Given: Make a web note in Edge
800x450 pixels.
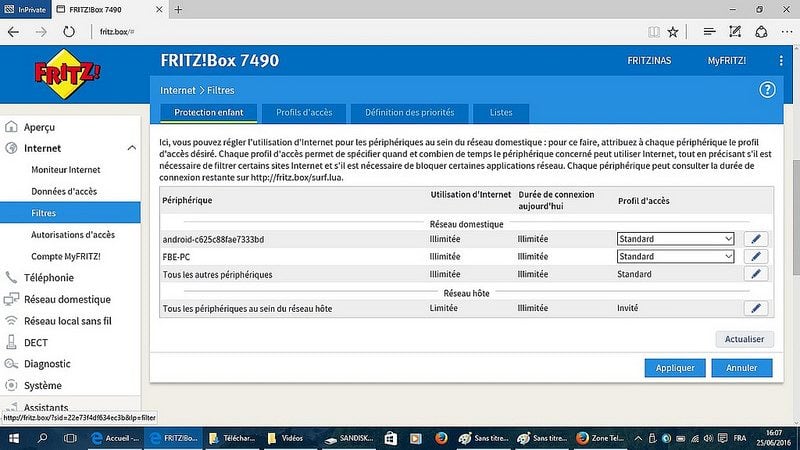Looking at the screenshot, I should coord(735,32).
